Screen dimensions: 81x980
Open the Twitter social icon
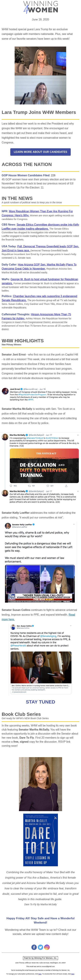pyautogui.click(x=40, y=947)
